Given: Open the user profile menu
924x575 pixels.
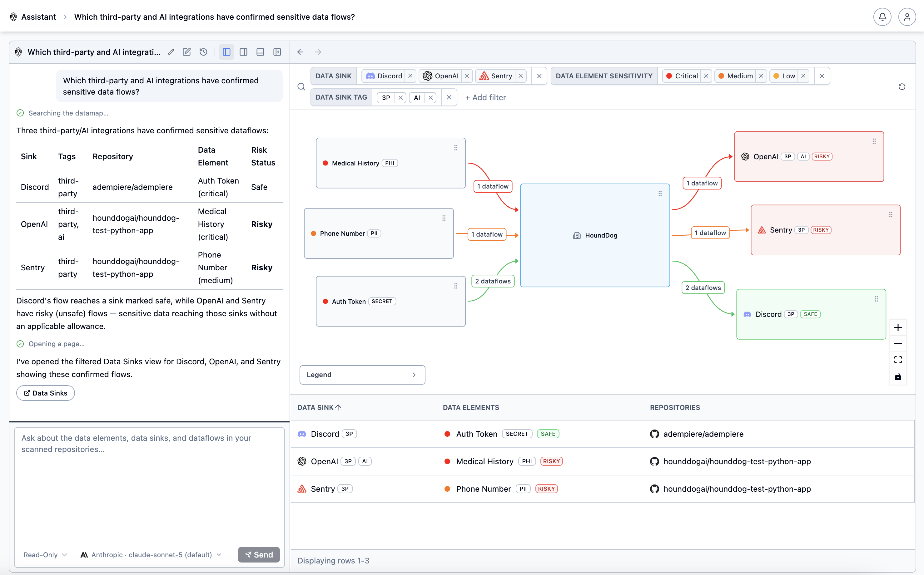Looking at the screenshot, I should pyautogui.click(x=907, y=17).
